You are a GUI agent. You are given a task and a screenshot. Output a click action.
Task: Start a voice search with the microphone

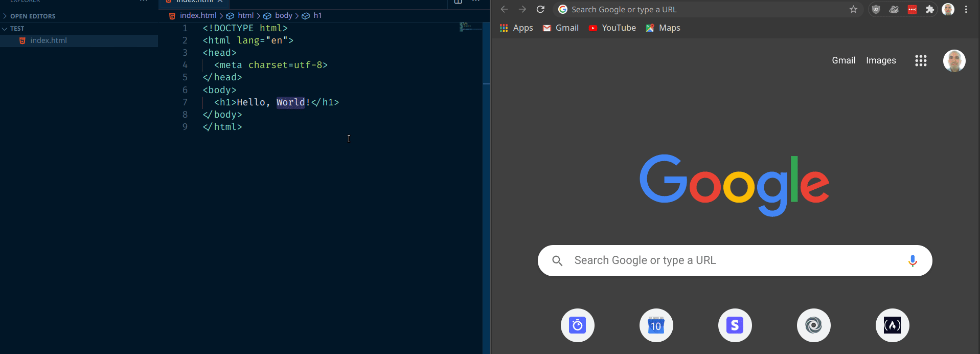point(913,261)
